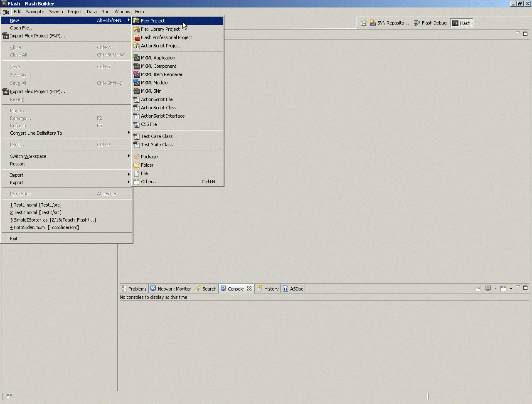Create a new MXML Module
This screenshot has height=404, width=532.
pyautogui.click(x=178, y=83)
